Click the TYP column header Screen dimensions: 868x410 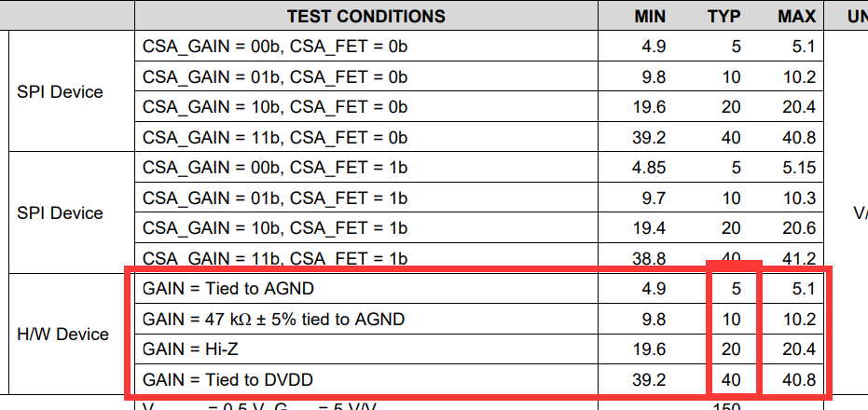point(724,16)
